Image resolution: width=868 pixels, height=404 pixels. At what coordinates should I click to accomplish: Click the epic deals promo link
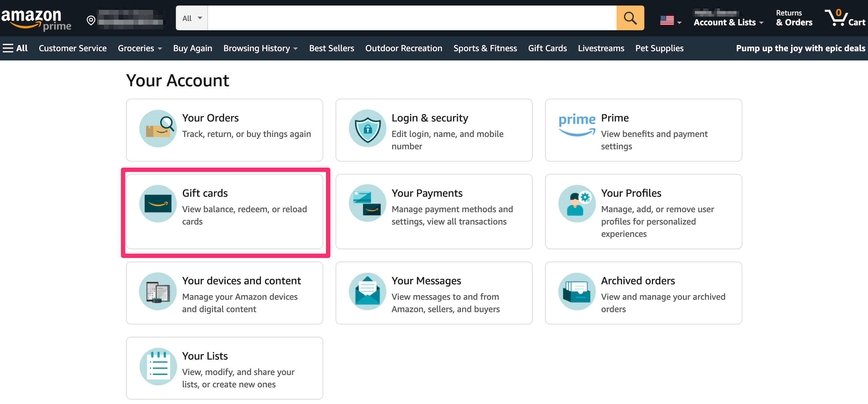click(801, 48)
